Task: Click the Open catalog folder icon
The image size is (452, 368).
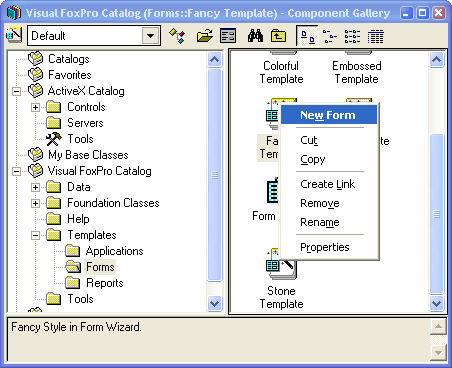Action: pos(205,35)
